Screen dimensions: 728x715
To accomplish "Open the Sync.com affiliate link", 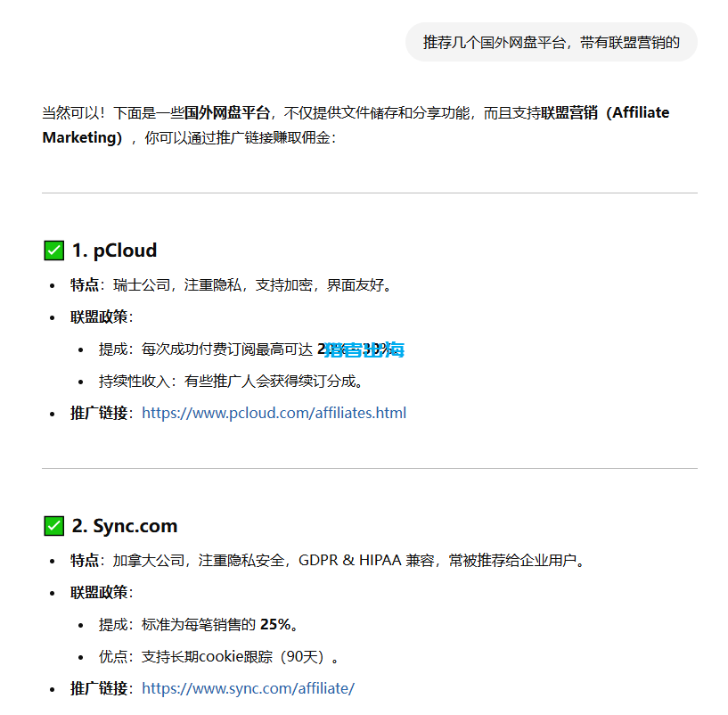I will pos(248,688).
